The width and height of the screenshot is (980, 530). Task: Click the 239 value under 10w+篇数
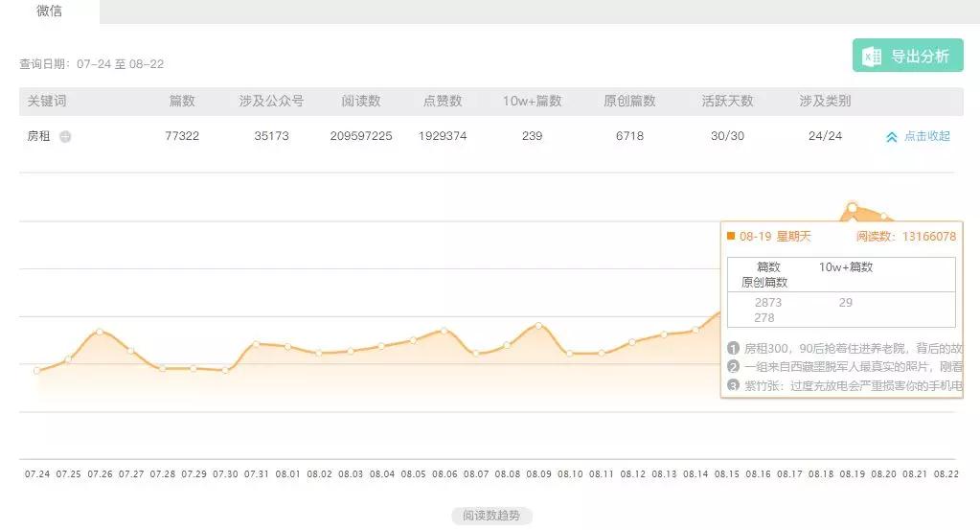[x=532, y=136]
